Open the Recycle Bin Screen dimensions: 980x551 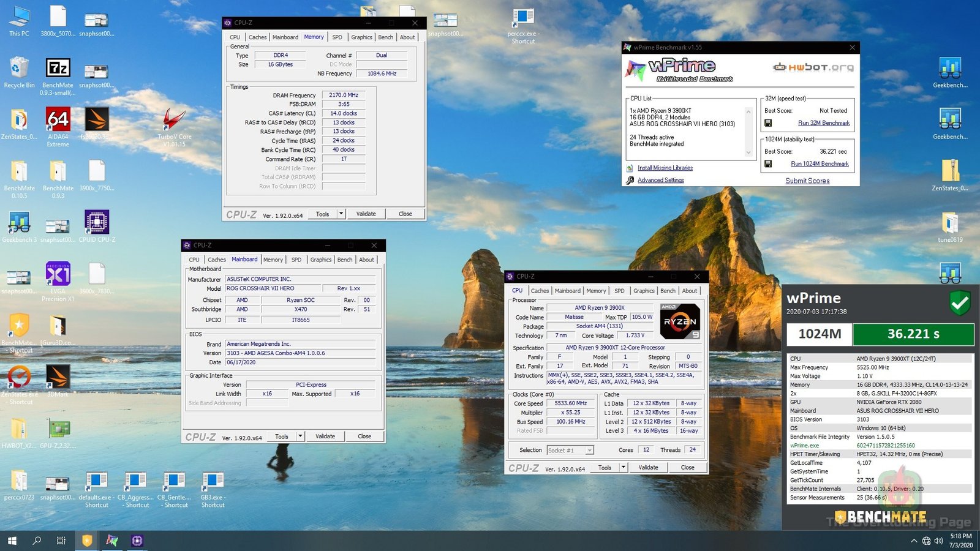point(19,67)
